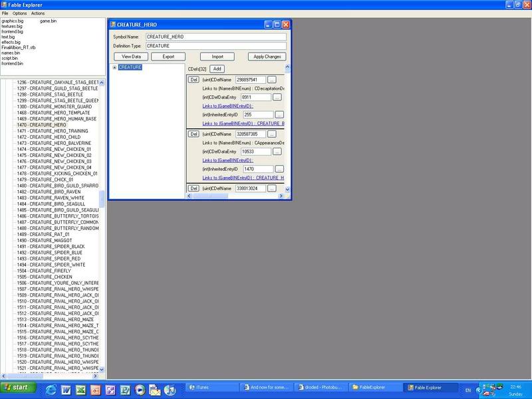532x399 pixels.
Task: Open Microsoft Word from the quick launch bar
Action: (x=65, y=389)
